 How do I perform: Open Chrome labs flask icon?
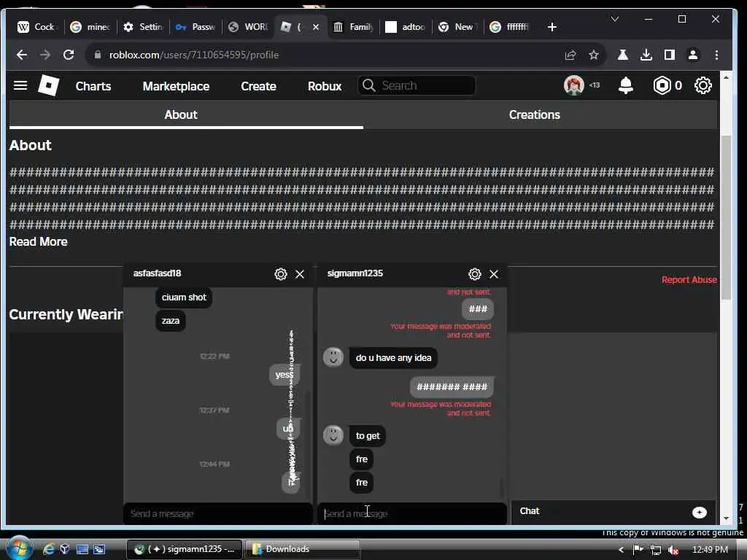click(x=623, y=55)
